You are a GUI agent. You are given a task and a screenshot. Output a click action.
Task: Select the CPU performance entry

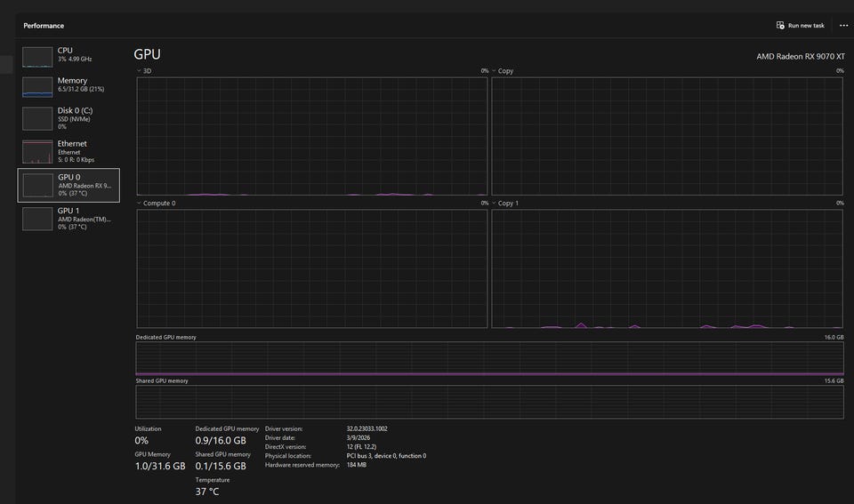click(x=68, y=57)
